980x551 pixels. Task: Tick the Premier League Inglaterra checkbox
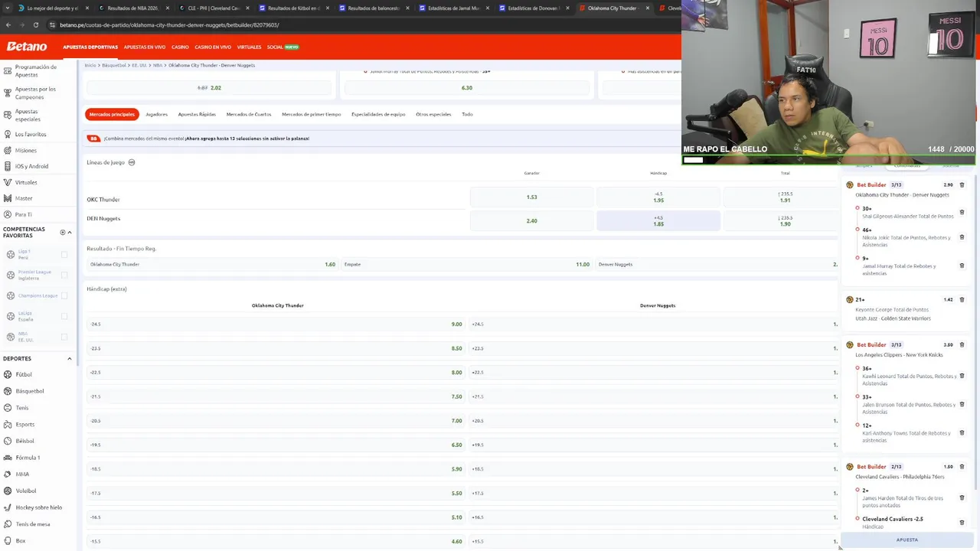[64, 275]
